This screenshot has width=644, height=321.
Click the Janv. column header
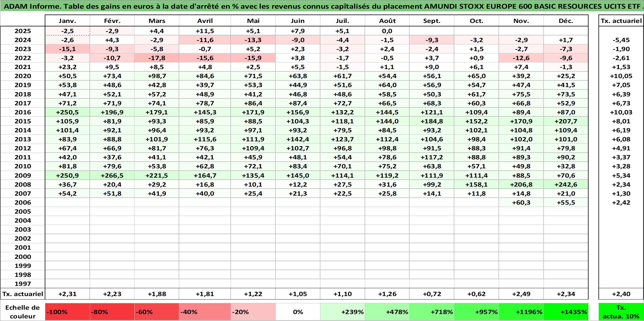(67, 21)
